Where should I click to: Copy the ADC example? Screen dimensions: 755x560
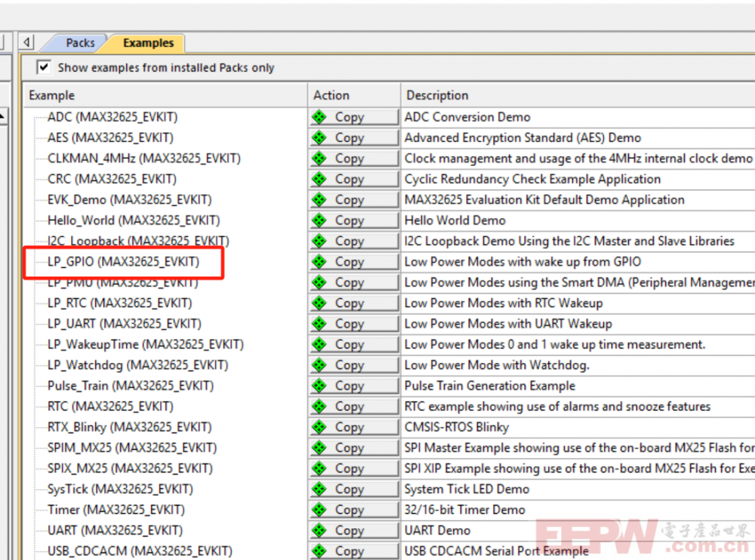click(x=354, y=117)
